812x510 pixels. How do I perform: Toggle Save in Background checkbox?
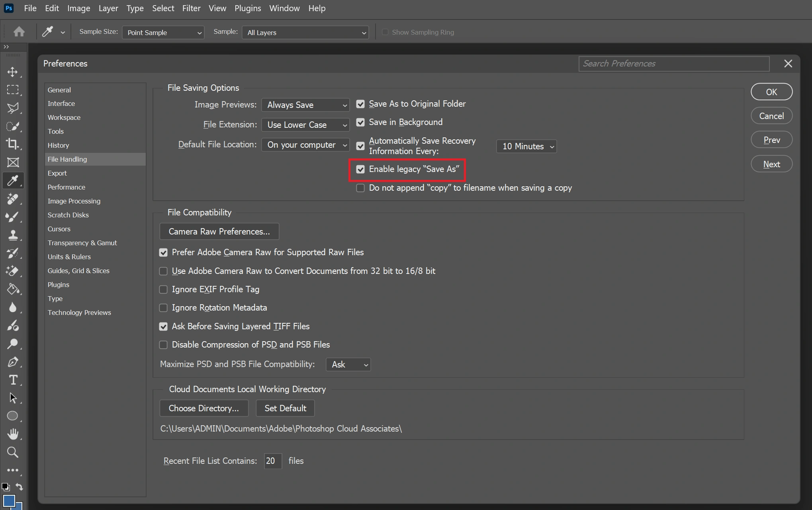pyautogui.click(x=360, y=122)
